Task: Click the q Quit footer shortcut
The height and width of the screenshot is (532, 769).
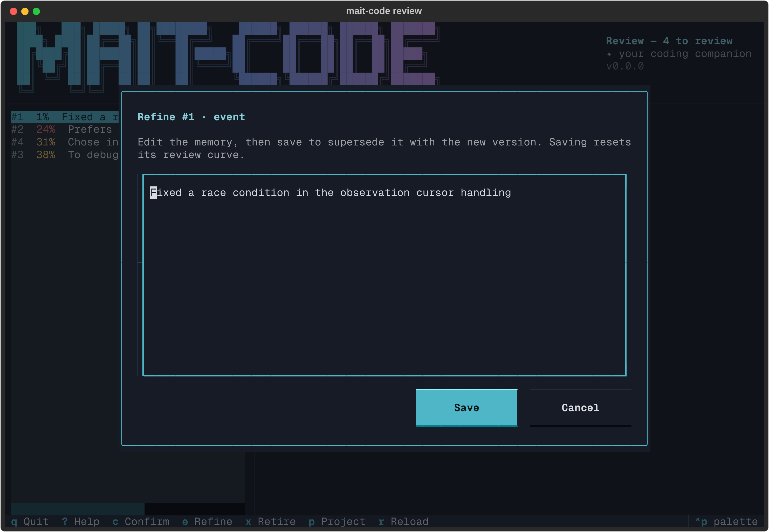Action: [x=30, y=521]
